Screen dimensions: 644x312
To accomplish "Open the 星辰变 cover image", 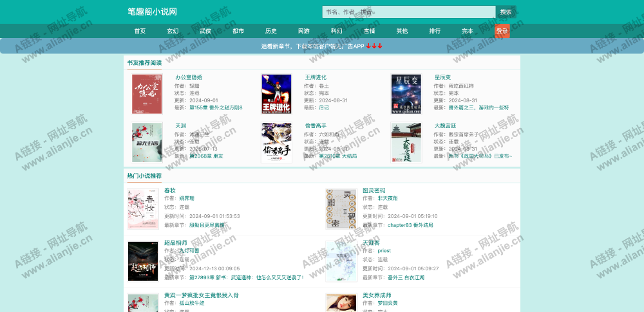I will click(x=406, y=95).
